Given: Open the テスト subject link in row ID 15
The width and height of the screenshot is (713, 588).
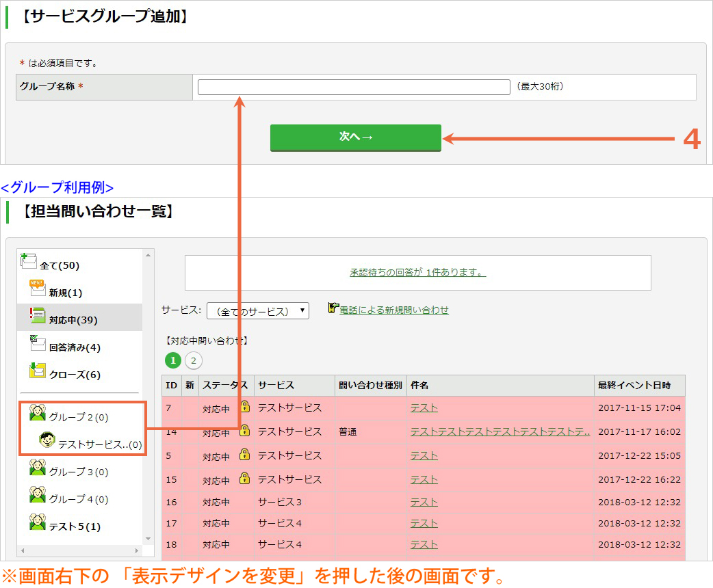Looking at the screenshot, I should click(424, 479).
